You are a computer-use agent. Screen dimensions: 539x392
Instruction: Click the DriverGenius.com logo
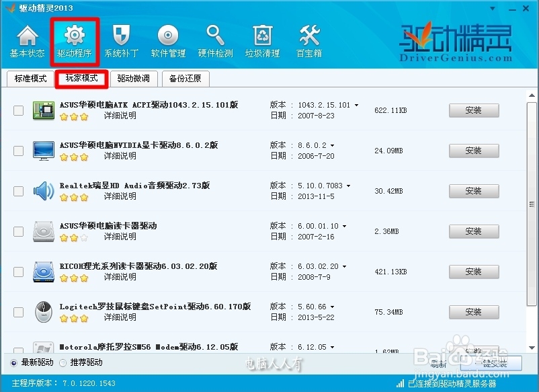coord(456,42)
